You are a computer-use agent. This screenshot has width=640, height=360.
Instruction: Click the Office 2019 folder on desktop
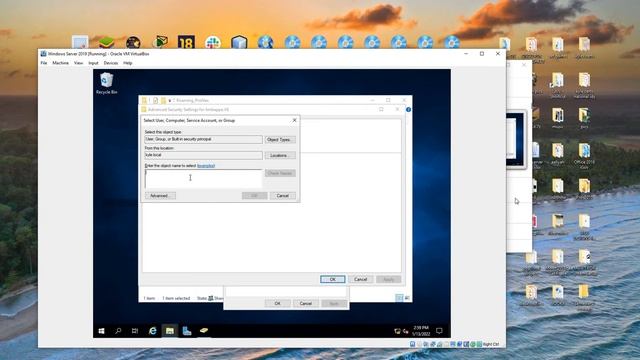584,156
